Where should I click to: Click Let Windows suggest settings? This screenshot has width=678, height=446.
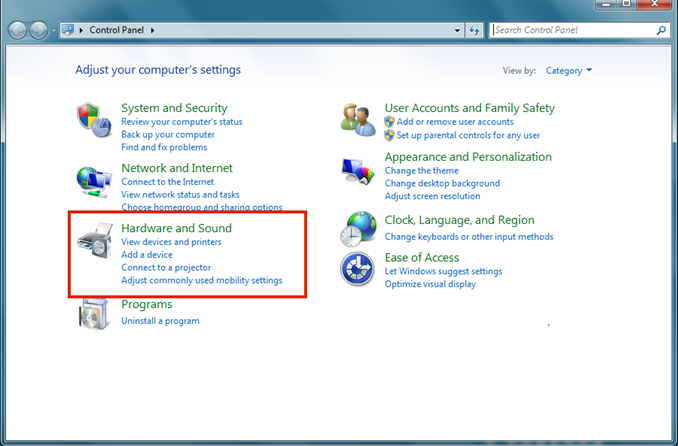pyautogui.click(x=443, y=272)
